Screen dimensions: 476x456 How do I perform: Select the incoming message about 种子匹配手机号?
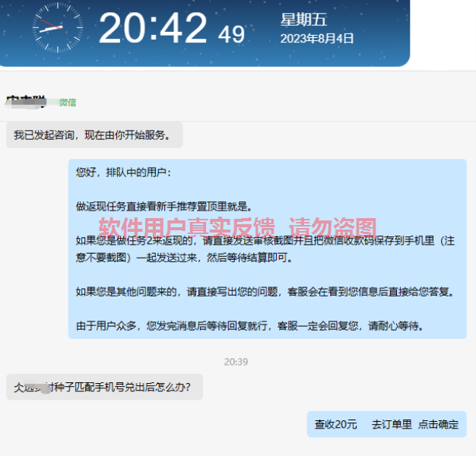coord(104,387)
